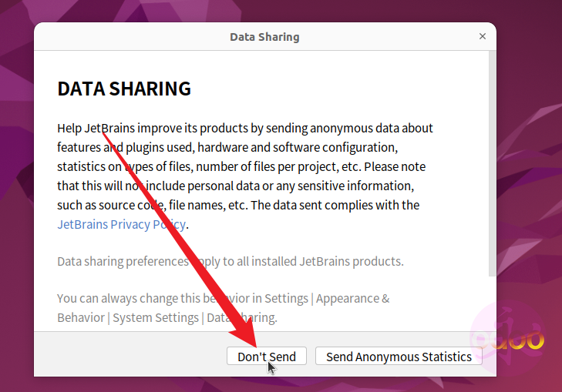Screen dimensions: 562x392
Task: Click the 'Data sharing preferences' gray note
Action: pos(231,261)
